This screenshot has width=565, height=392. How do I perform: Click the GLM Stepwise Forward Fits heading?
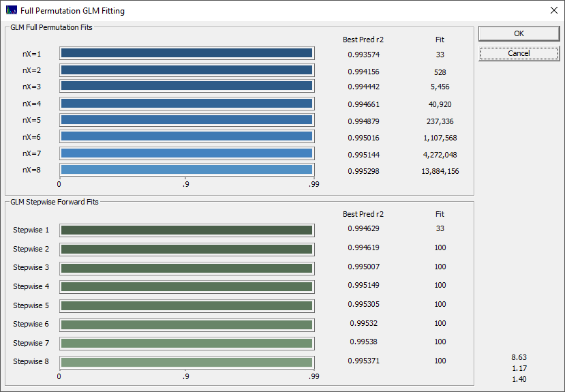[54, 202]
